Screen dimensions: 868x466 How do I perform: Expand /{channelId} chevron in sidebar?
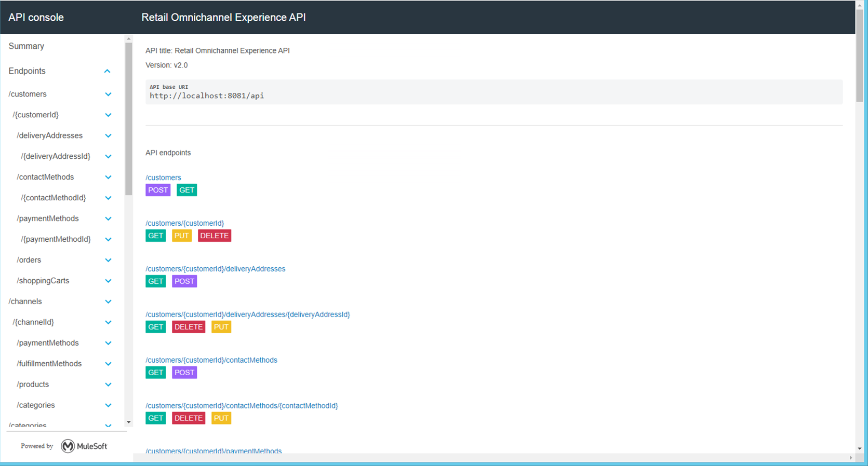point(108,323)
